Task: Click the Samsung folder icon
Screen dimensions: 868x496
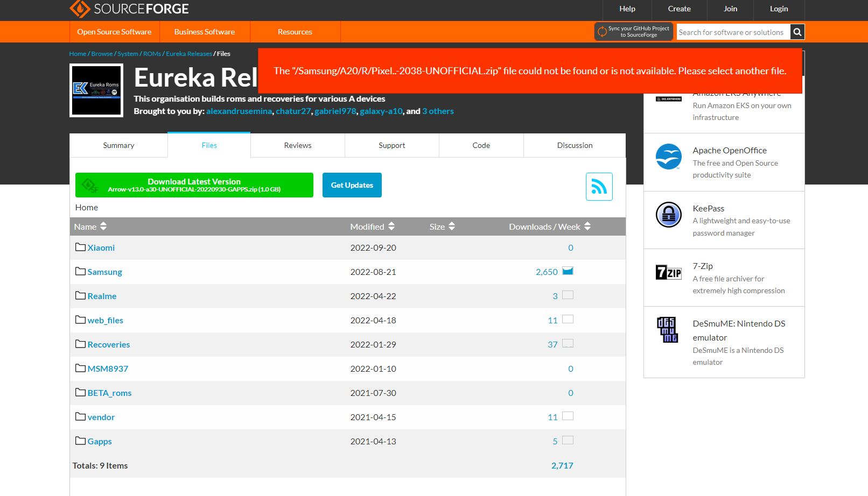Action: click(x=81, y=271)
